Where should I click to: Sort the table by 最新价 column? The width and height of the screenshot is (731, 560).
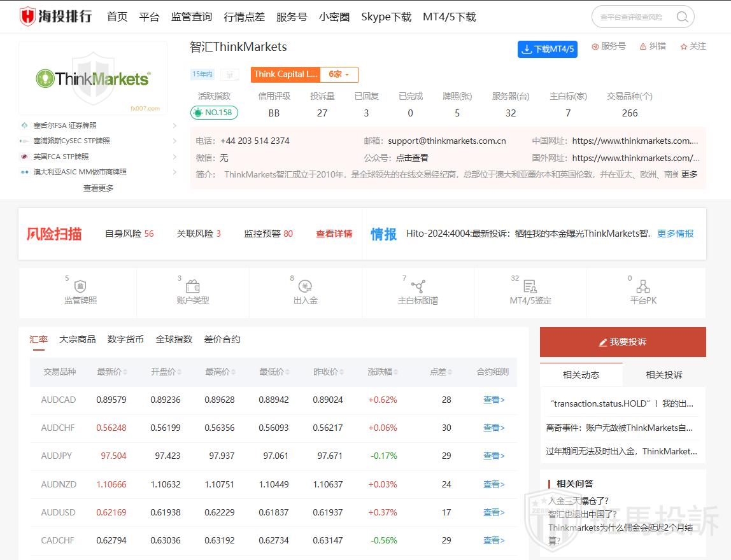(112, 372)
